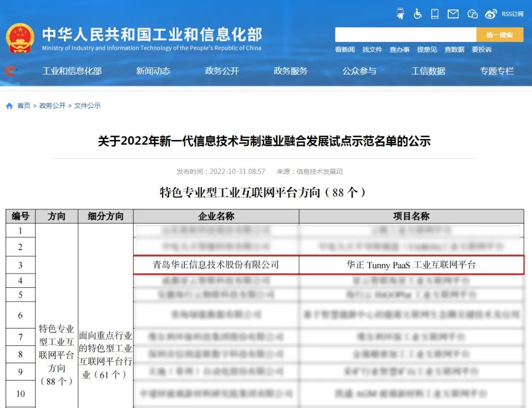532x408 pixels.
Task: Open the 查数据 quick link
Action: click(454, 50)
